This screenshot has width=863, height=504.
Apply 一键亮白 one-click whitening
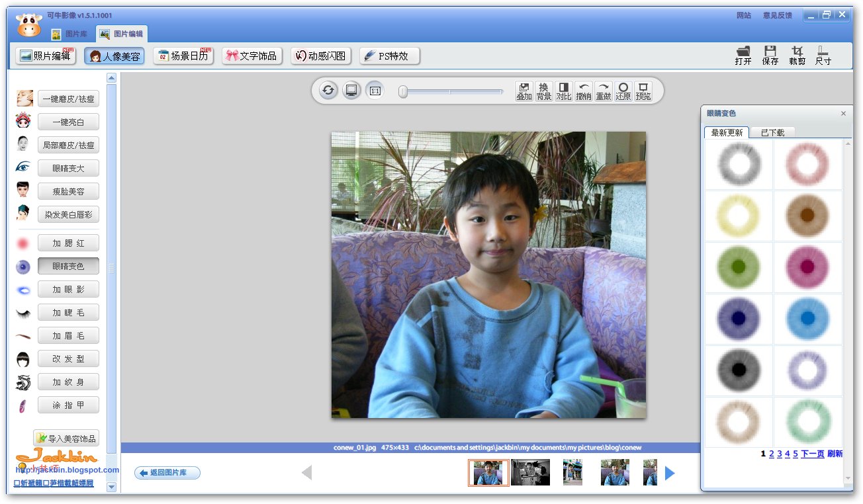coord(68,122)
